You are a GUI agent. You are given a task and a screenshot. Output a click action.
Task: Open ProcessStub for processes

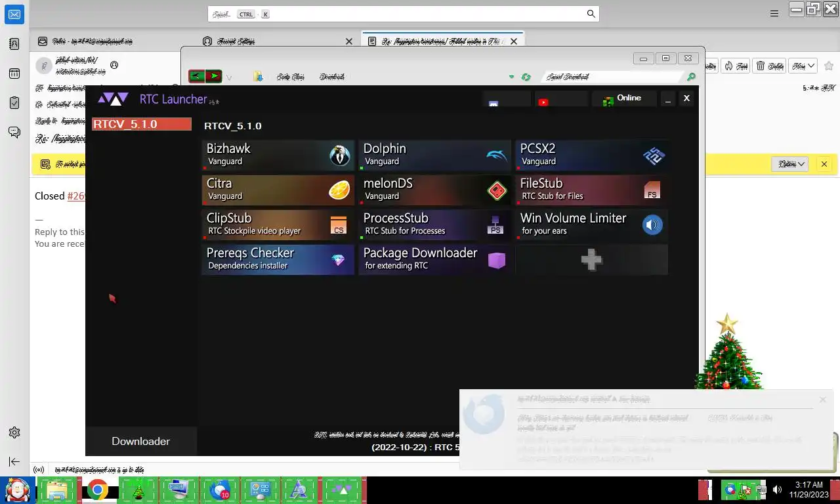435,225
